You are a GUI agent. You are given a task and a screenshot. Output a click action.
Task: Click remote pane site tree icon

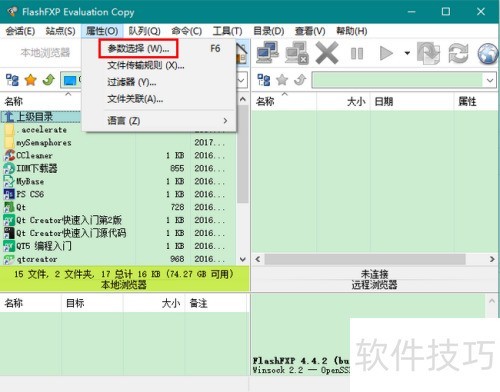[x=264, y=80]
